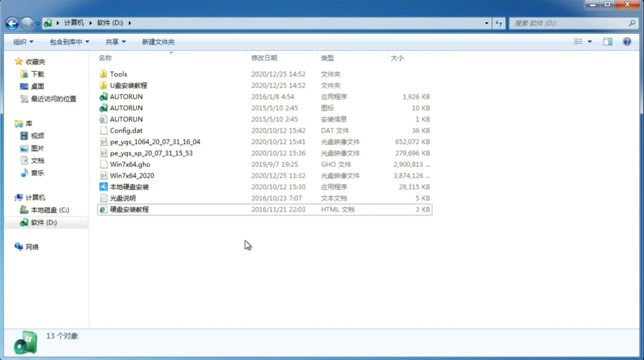
Task: Open Win7x64.gho ghost file
Action: [x=130, y=164]
